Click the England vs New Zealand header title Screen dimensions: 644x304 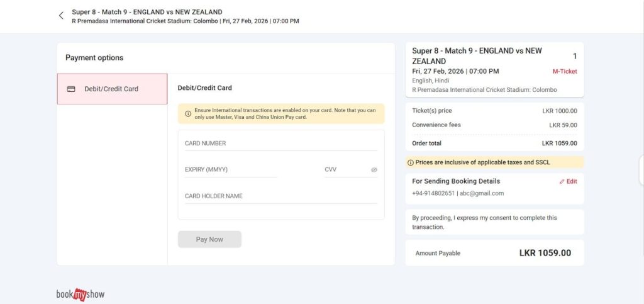pos(147,11)
